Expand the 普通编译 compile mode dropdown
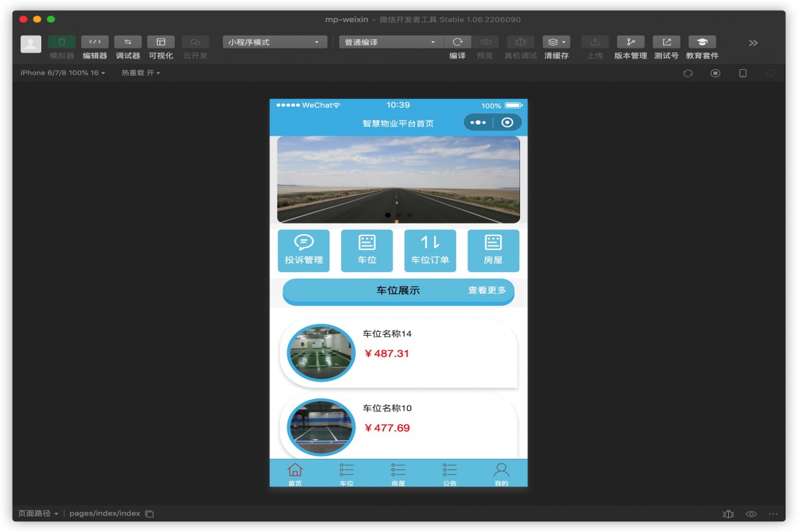Image resolution: width=798 pixels, height=532 pixels. click(x=389, y=41)
